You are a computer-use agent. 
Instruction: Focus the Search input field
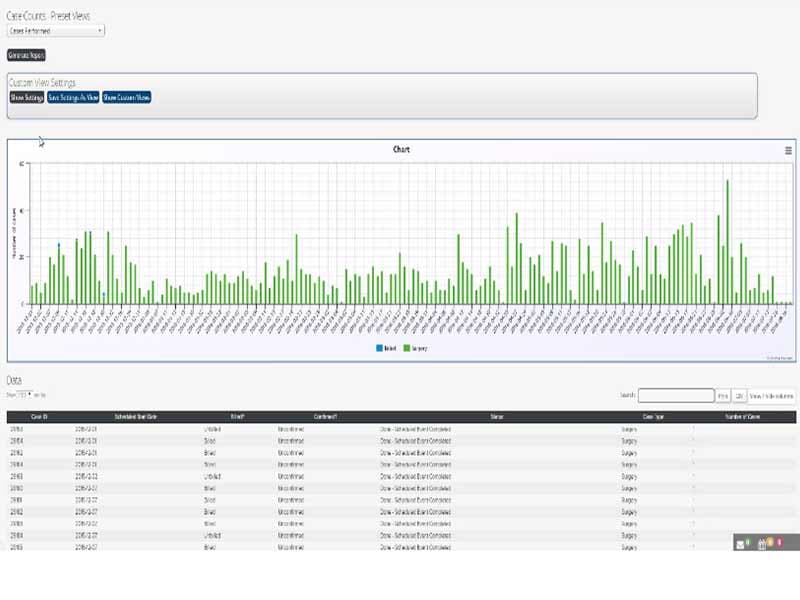coord(676,395)
